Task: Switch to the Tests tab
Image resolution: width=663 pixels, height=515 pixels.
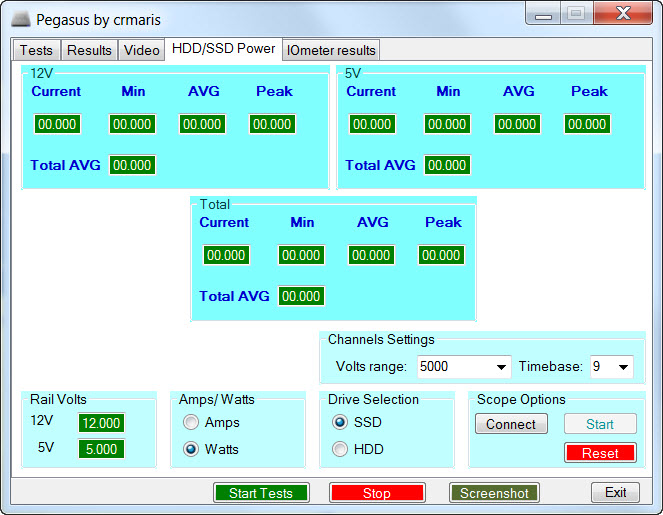Action: [x=36, y=51]
